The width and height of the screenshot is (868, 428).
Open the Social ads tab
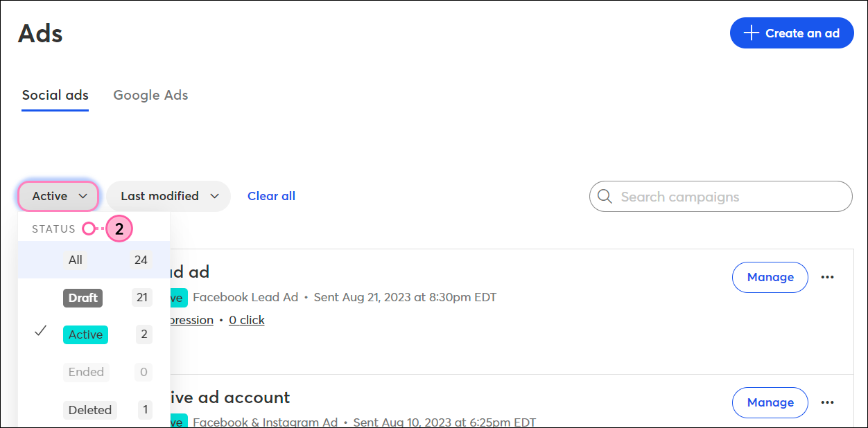point(55,96)
